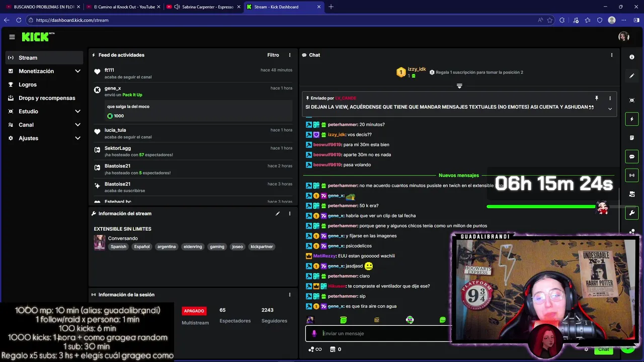The width and height of the screenshot is (644, 362).
Task: Go to Stream in sidebar
Action: tap(44, 58)
